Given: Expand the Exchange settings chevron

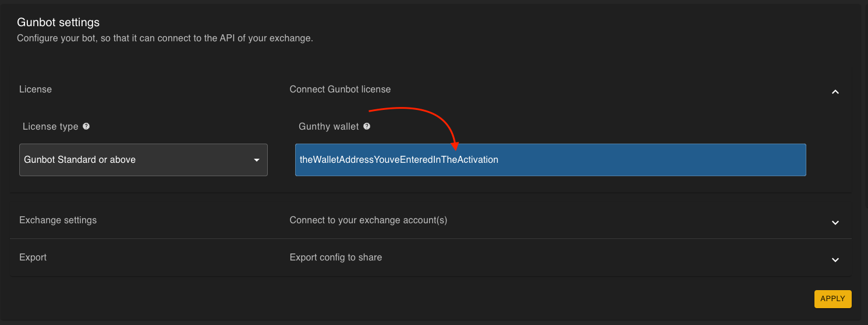Looking at the screenshot, I should 835,223.
